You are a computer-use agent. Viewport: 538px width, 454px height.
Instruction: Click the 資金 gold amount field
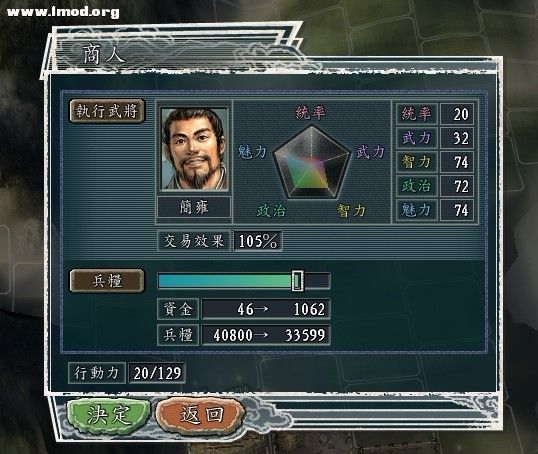click(266, 309)
